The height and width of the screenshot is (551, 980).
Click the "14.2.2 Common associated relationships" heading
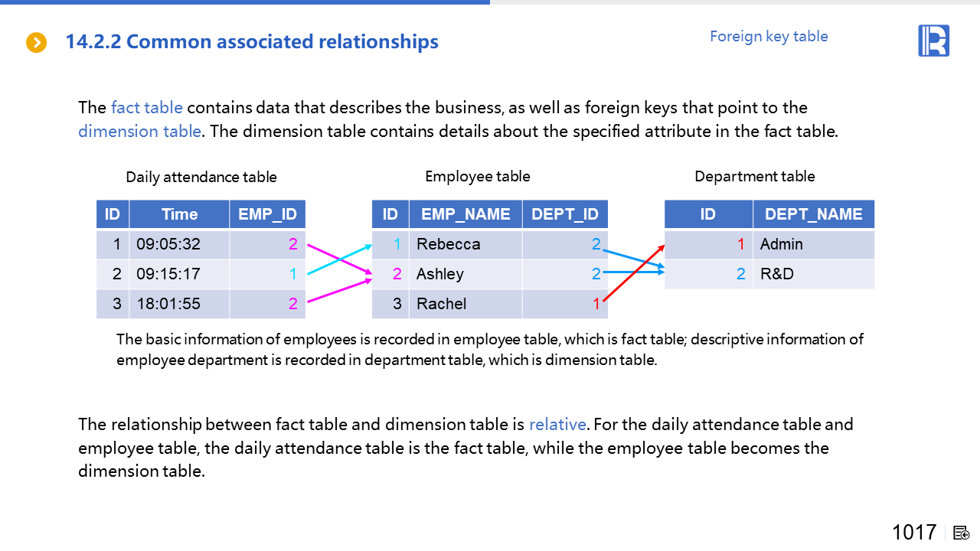click(x=252, y=42)
